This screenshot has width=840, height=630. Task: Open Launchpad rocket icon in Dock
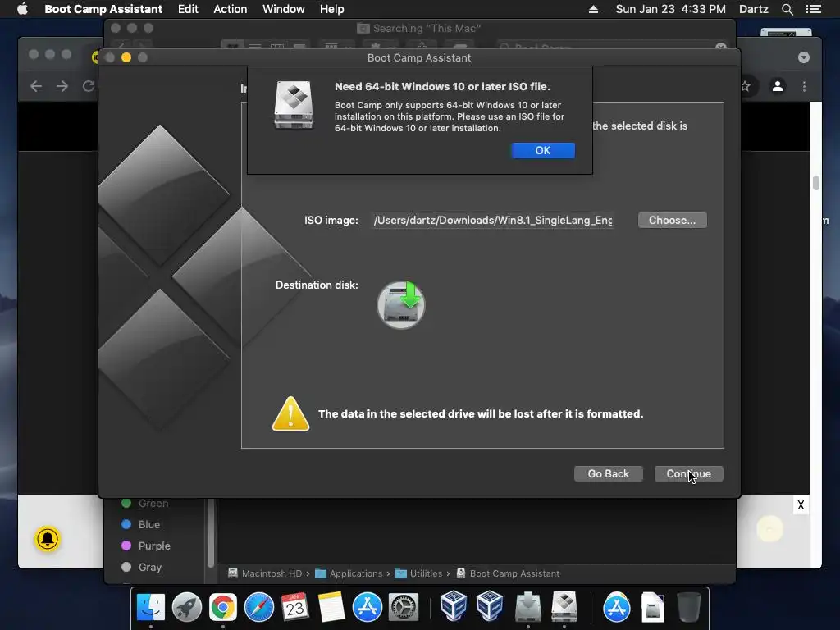pyautogui.click(x=187, y=607)
